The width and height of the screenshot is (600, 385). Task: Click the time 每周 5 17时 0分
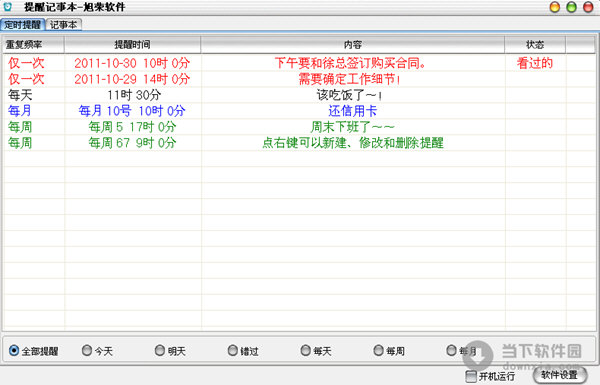pos(132,127)
